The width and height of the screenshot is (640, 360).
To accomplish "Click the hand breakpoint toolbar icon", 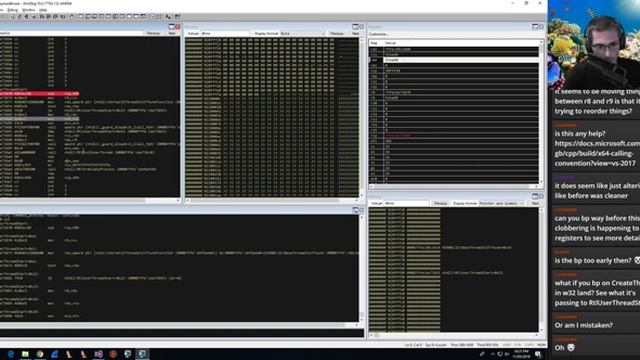I will click(x=71, y=17).
